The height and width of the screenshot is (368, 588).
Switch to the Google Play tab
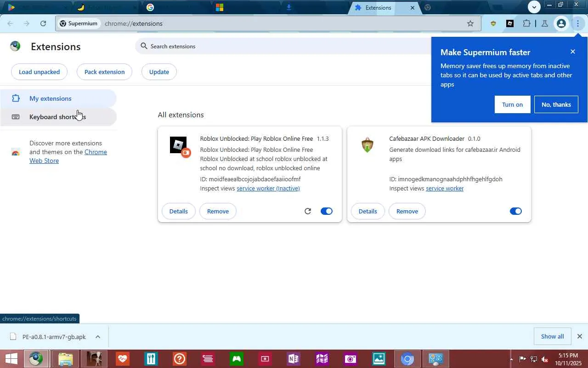coord(37,7)
